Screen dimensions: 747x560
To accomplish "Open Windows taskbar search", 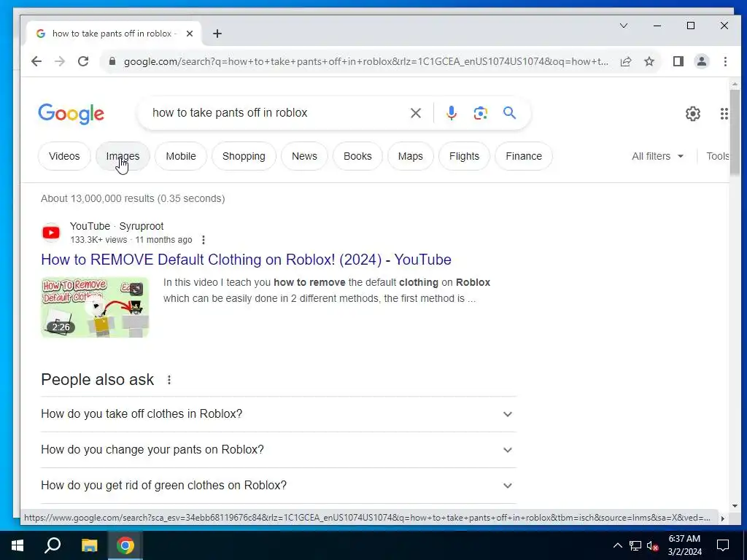I will point(53,545).
